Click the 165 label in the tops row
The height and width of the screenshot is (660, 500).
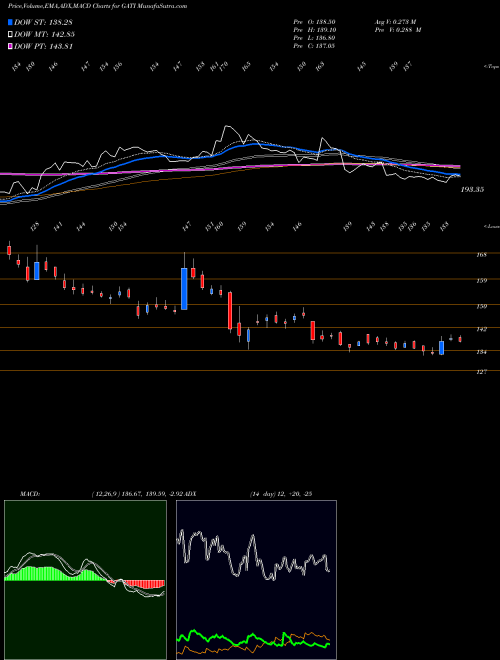tap(246, 66)
